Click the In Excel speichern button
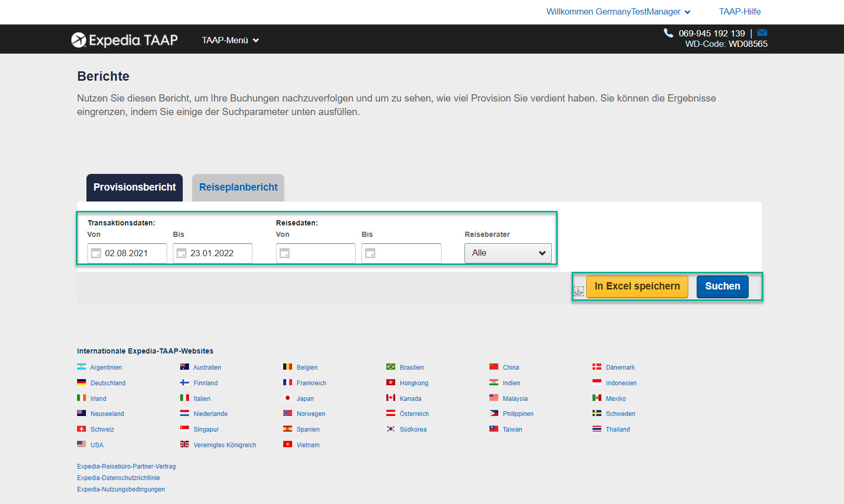844x504 pixels. 637,286
